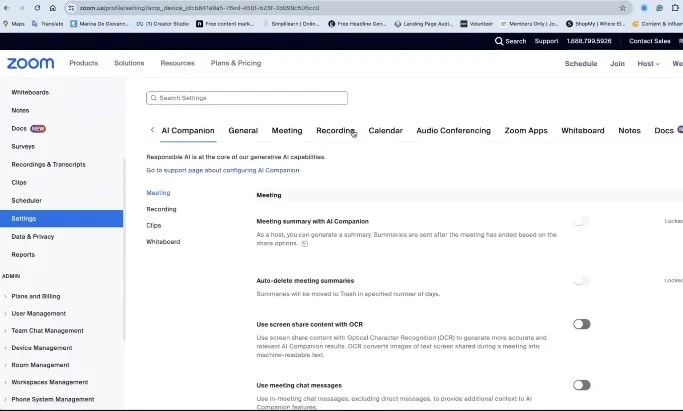Image resolution: width=683 pixels, height=411 pixels.
Task: Open Data & Privacy in sidebar
Action: tap(33, 236)
